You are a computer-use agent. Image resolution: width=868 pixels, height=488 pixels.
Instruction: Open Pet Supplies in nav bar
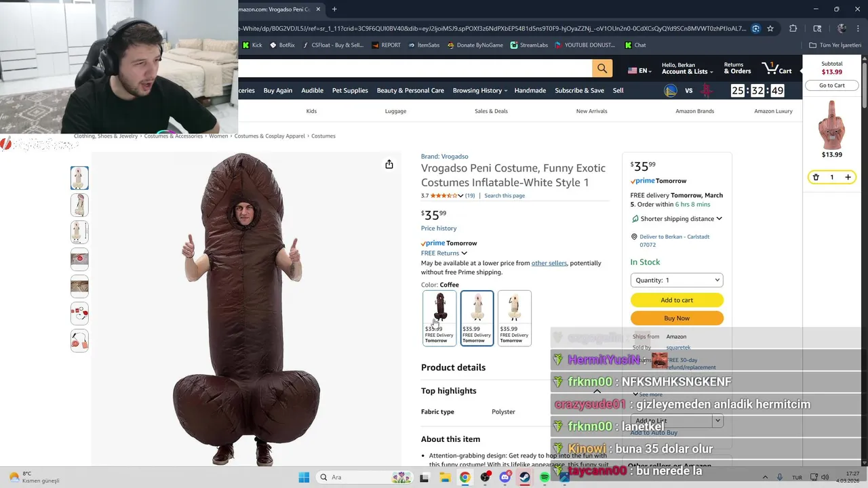click(350, 90)
